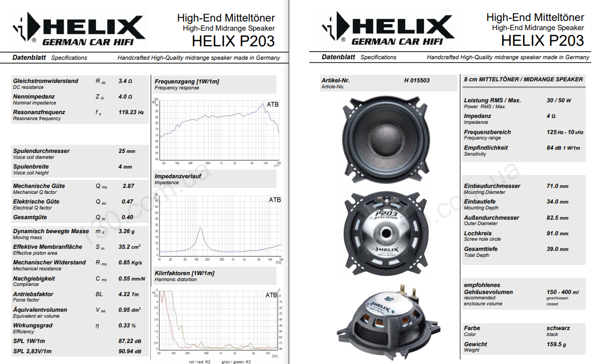Click the Leistung RMS / Max. value 30 / 50 W
Screen dimensions: 597x364
pos(559,101)
